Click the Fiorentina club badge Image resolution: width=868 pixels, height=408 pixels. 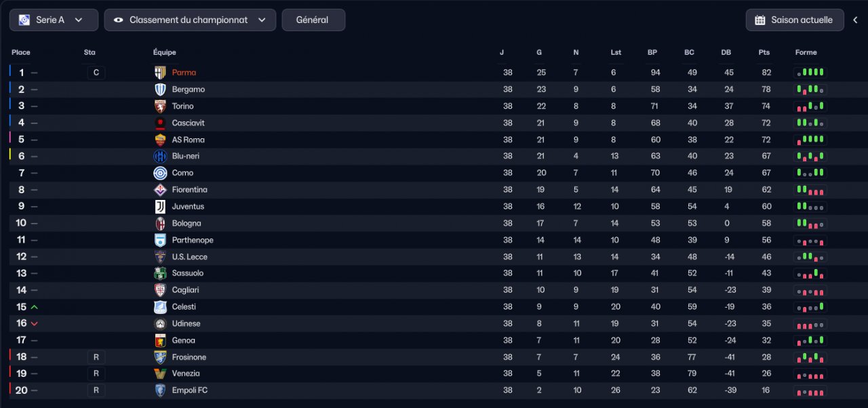pyautogui.click(x=160, y=190)
